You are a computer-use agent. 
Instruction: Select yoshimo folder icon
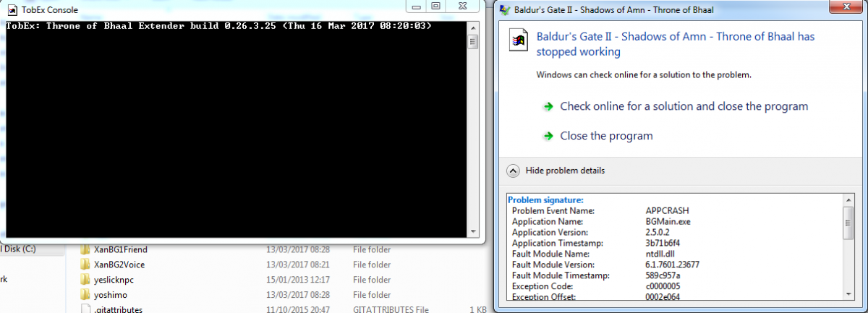tap(85, 295)
